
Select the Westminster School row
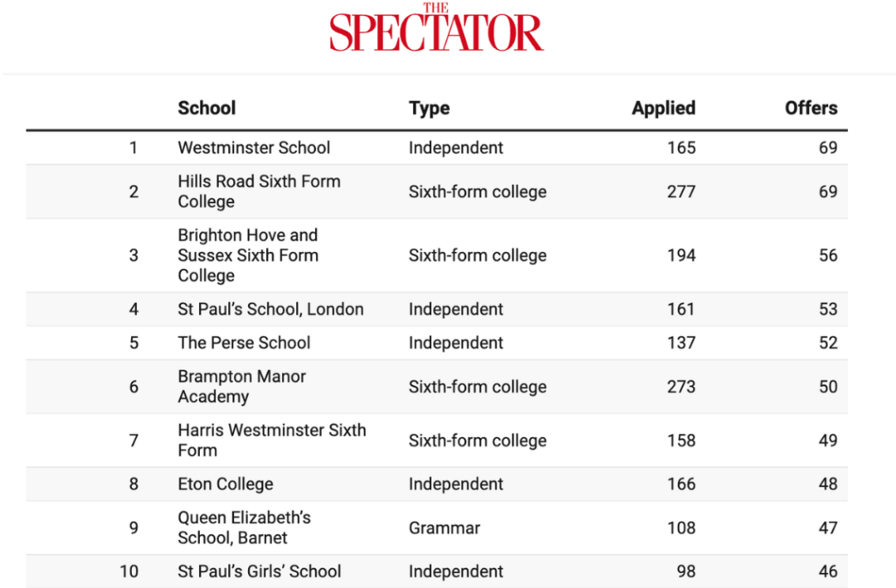436,148
